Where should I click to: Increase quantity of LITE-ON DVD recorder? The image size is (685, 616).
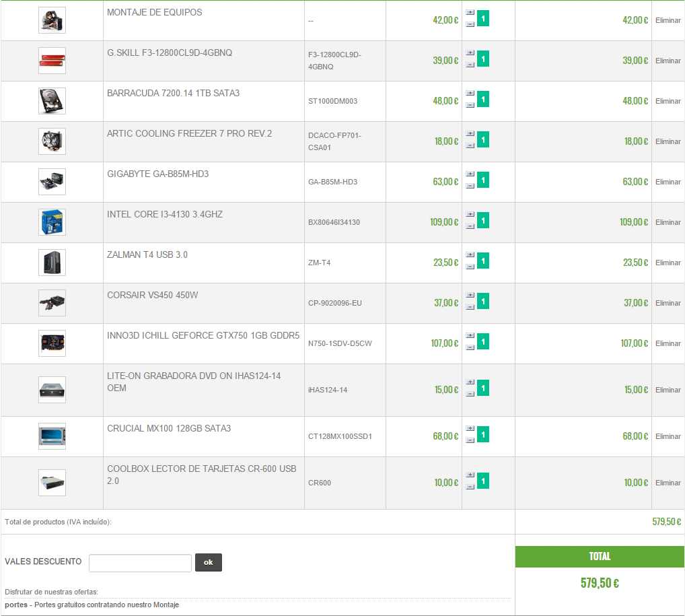pyautogui.click(x=470, y=382)
